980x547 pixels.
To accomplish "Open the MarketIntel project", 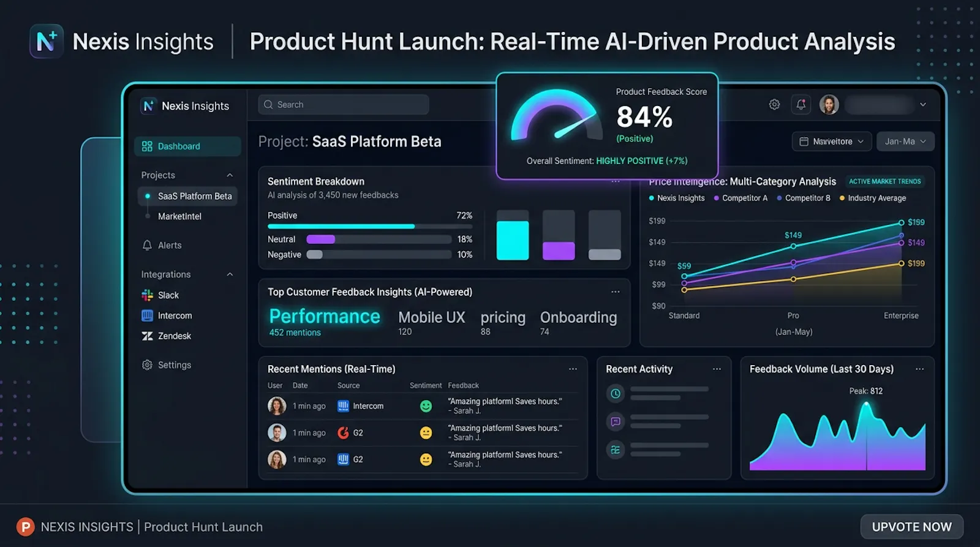I will 179,216.
